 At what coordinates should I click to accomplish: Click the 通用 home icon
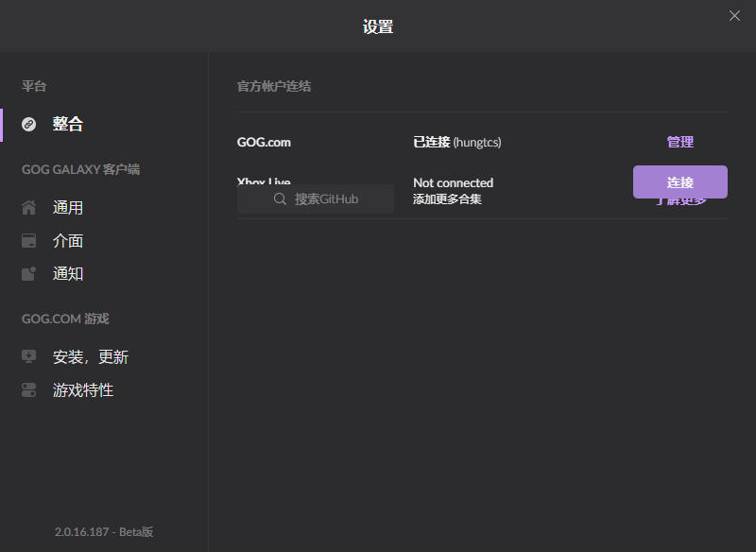click(29, 207)
